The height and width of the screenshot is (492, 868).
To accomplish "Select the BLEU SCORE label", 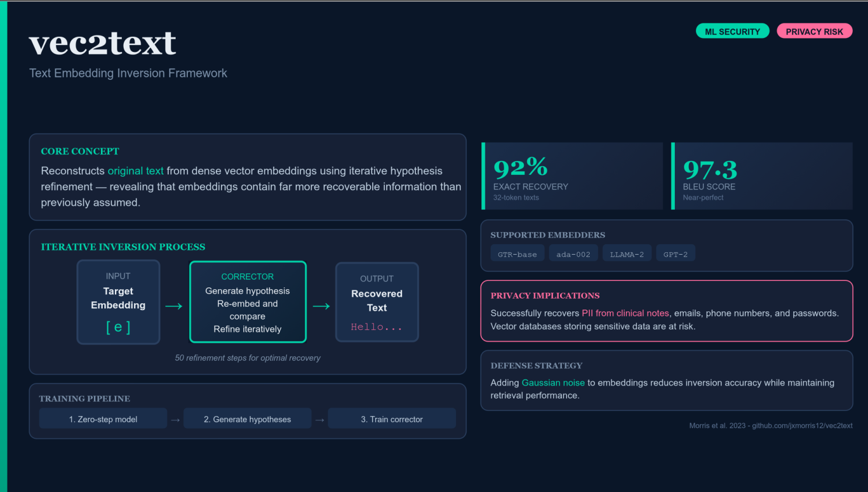I will [x=709, y=187].
